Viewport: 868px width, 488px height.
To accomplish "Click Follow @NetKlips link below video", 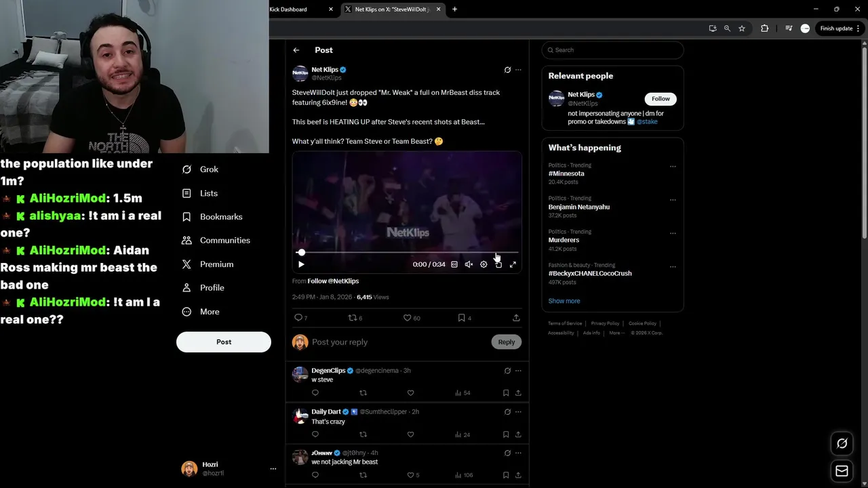I will click(x=333, y=281).
